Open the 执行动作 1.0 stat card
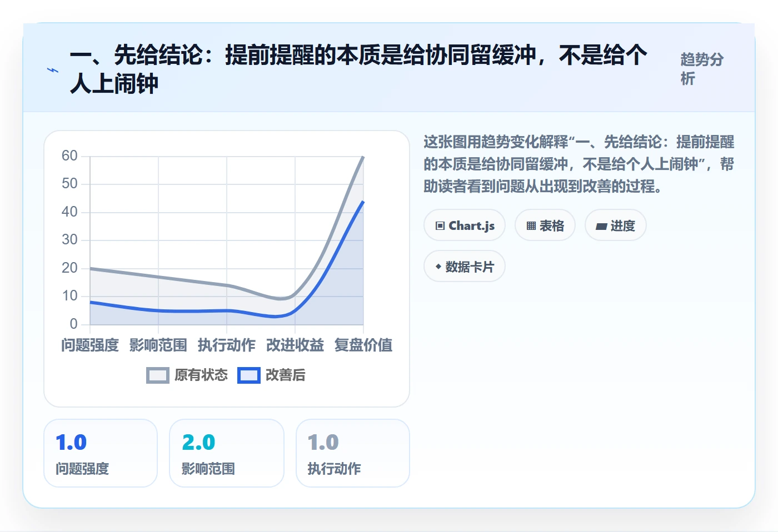Screen dimensions: 778x532 point(353,453)
